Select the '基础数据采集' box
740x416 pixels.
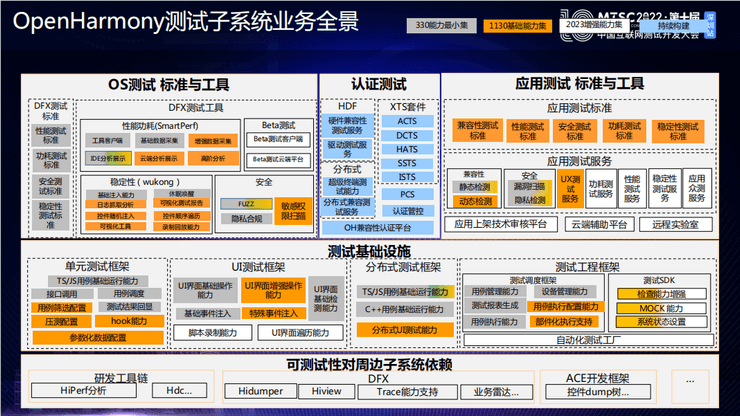tap(160, 140)
